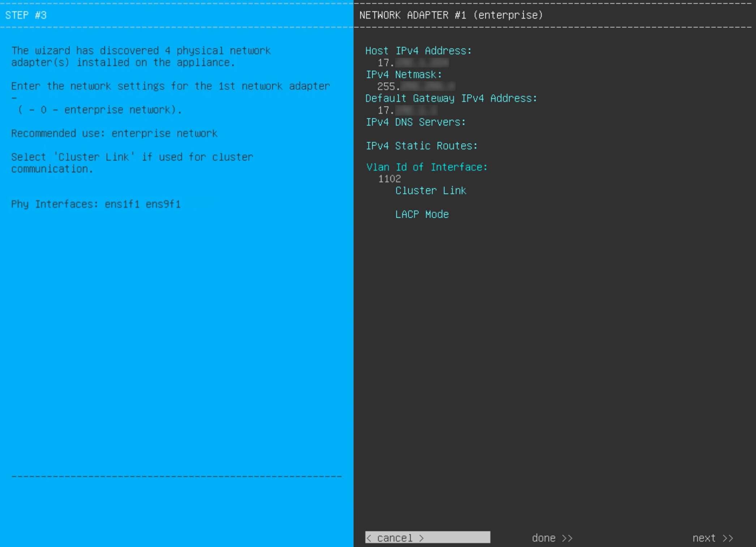Click the STEP #3 panel title
Screen dimensions: 756x547
26,15
